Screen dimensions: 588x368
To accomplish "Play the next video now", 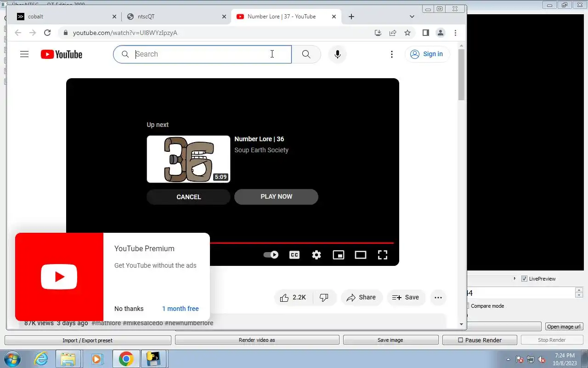I will click(276, 196).
